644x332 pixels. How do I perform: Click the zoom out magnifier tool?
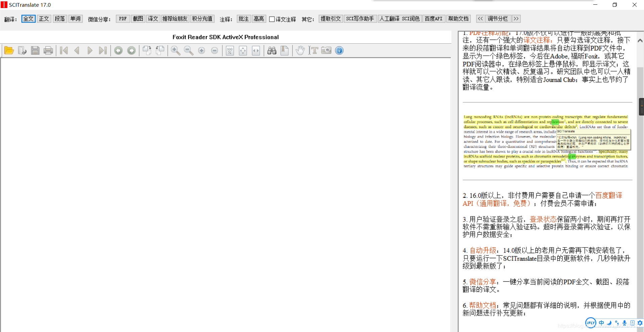pyautogui.click(x=188, y=51)
